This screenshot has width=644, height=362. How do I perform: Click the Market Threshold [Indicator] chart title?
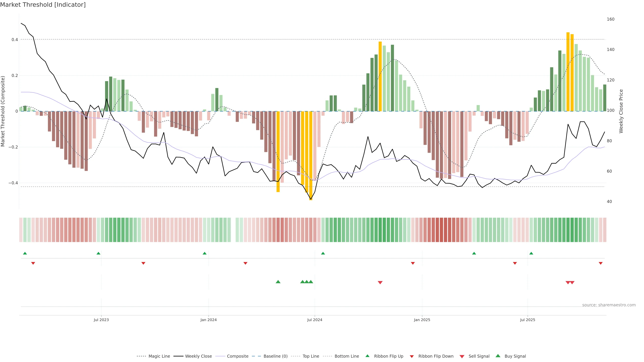(x=43, y=5)
